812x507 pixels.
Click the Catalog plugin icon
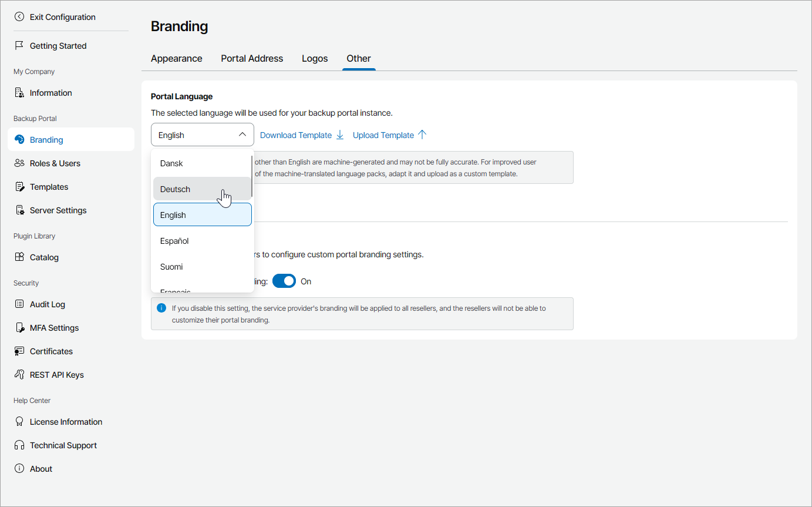pyautogui.click(x=19, y=257)
